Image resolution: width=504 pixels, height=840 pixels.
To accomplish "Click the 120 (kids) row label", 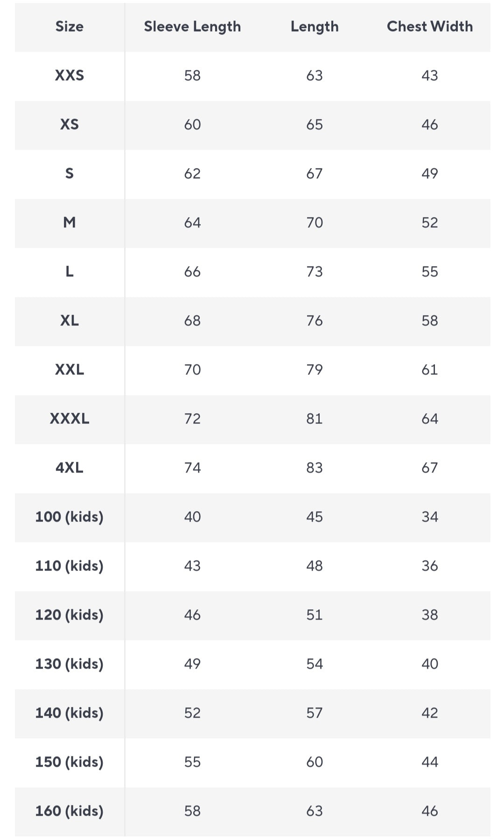I will (x=70, y=615).
